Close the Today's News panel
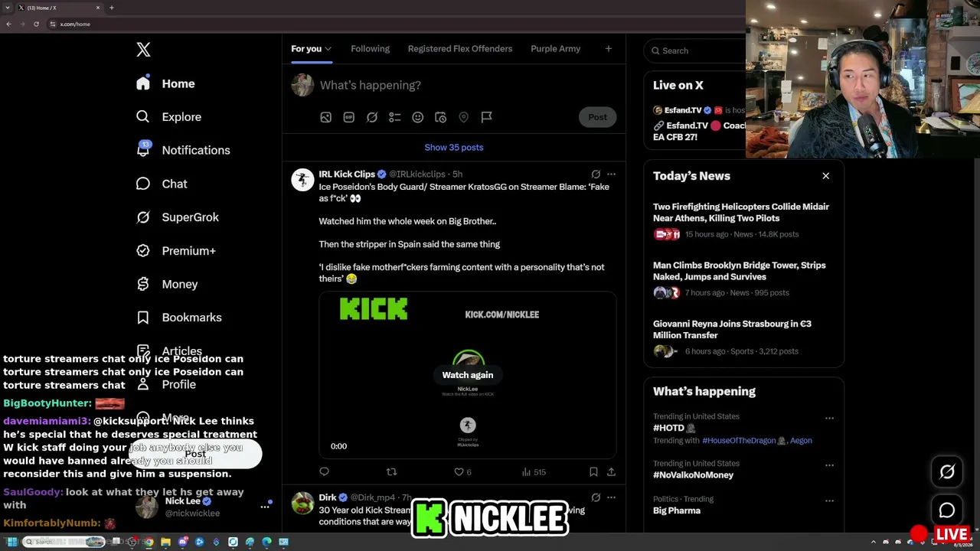The image size is (980, 551). 825,176
